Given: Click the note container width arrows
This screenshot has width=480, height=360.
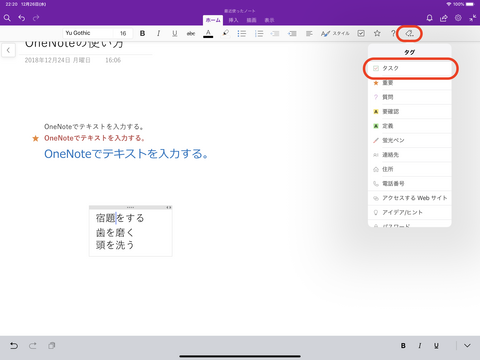Looking at the screenshot, I should 169,207.
